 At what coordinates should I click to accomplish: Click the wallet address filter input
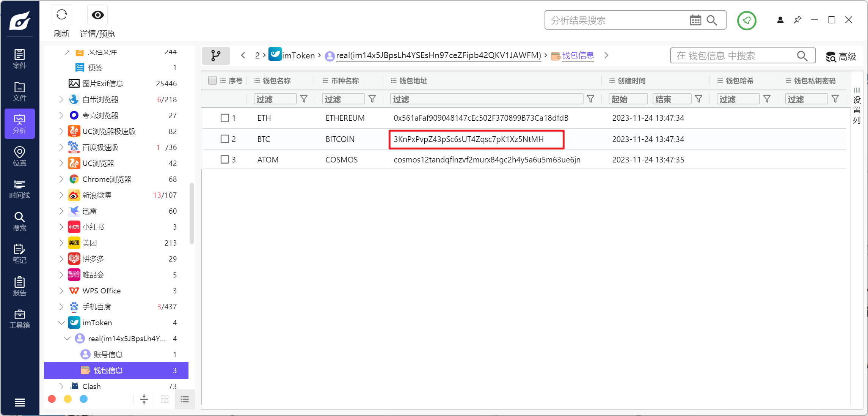click(x=487, y=99)
